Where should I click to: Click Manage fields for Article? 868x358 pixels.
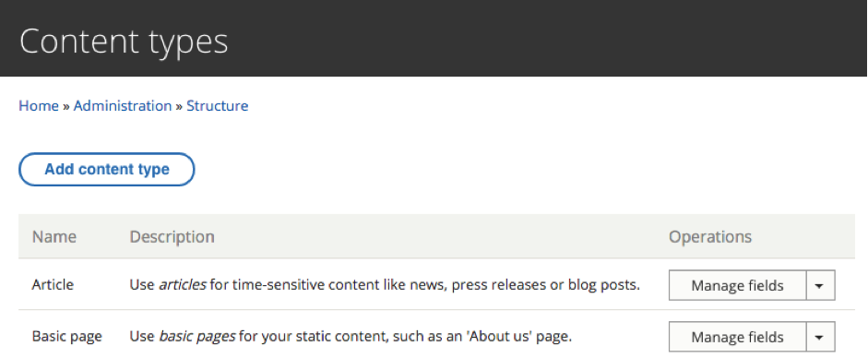(737, 285)
